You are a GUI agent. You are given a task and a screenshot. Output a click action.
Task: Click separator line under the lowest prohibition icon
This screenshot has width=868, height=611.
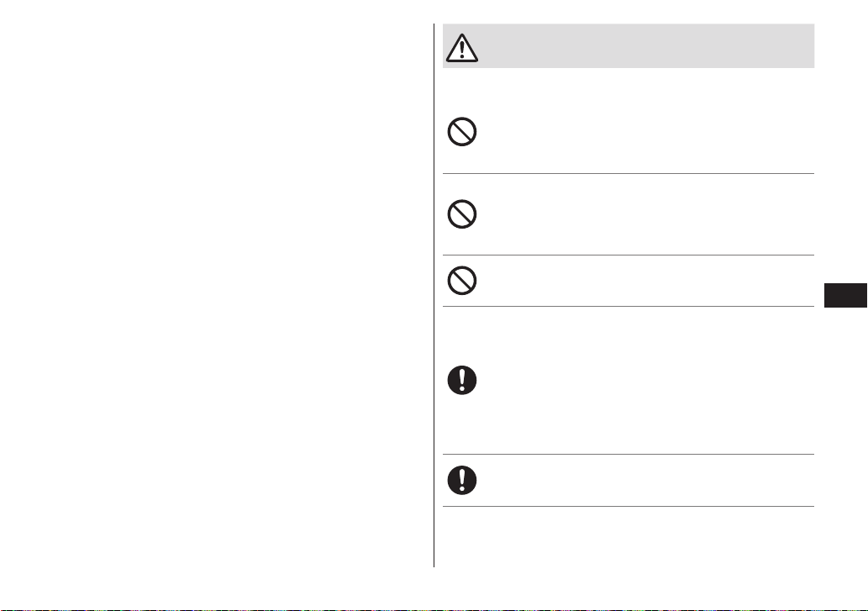(629, 306)
